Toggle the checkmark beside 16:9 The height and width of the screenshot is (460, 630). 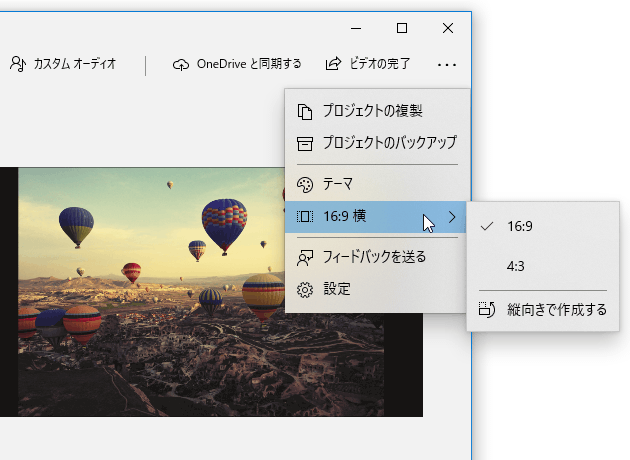pyautogui.click(x=487, y=227)
